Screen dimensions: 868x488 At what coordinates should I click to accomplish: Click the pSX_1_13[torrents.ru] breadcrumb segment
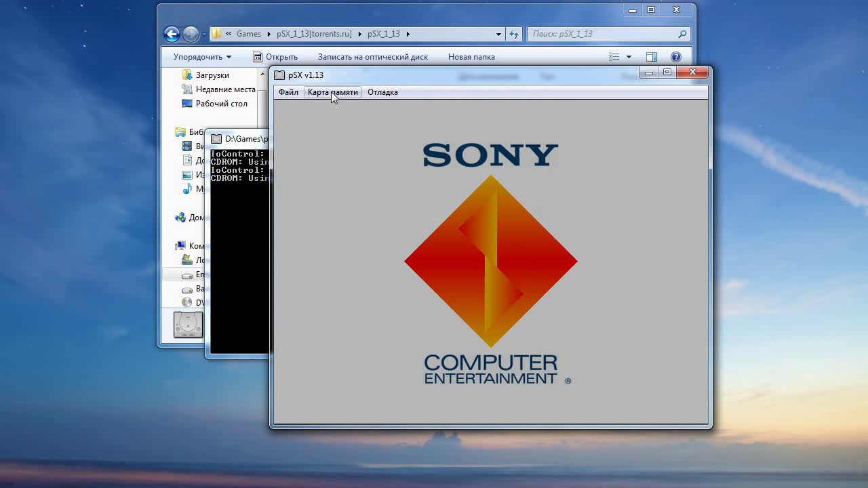(314, 34)
